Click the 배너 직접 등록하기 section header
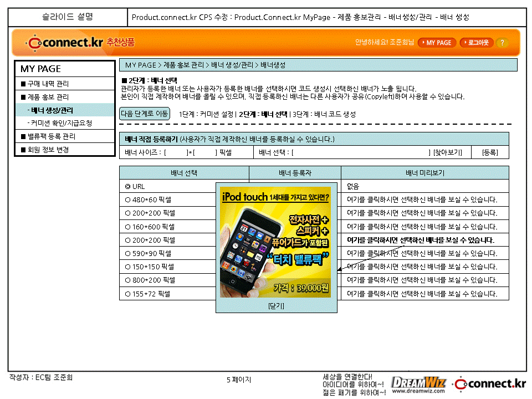 [314, 139]
